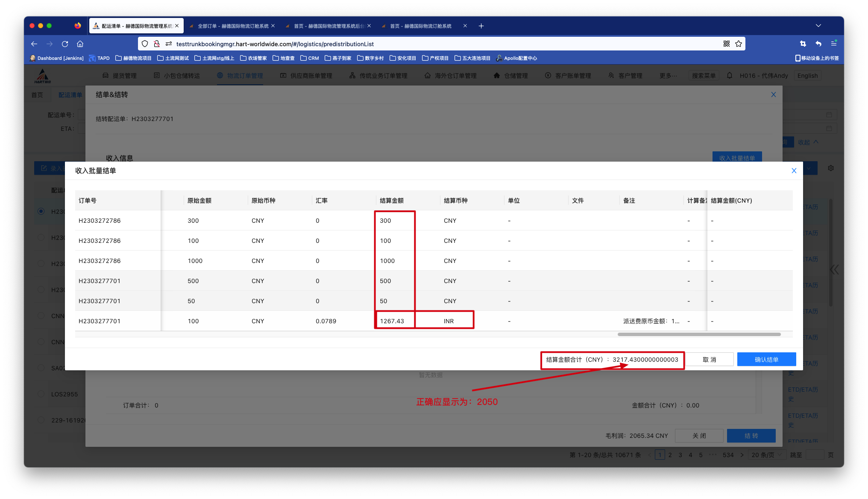
Task: Select the first H230 row radio button
Action: point(41,211)
